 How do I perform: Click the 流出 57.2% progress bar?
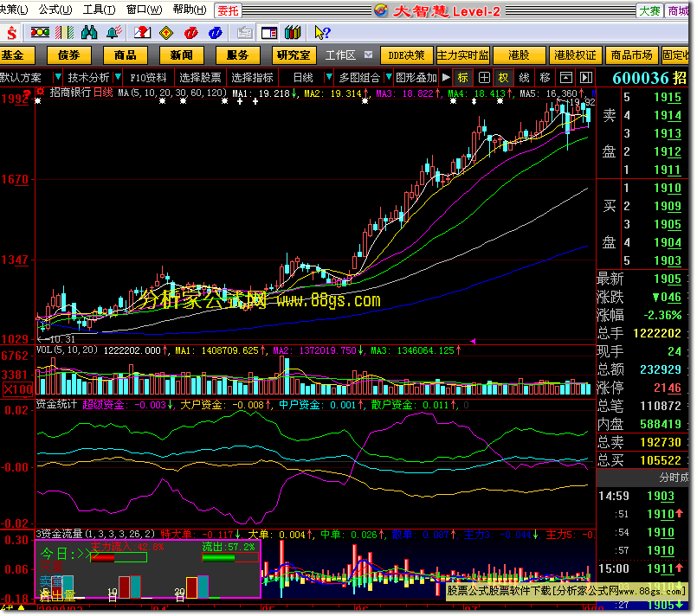click(x=230, y=557)
